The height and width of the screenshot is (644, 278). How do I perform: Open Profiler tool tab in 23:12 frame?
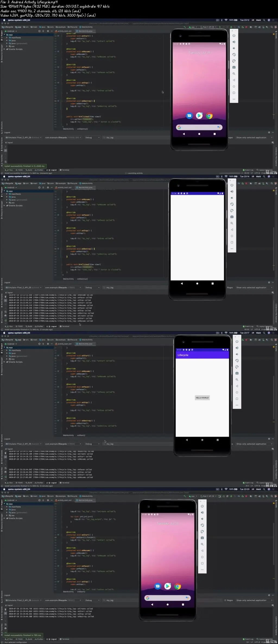coord(39,170)
